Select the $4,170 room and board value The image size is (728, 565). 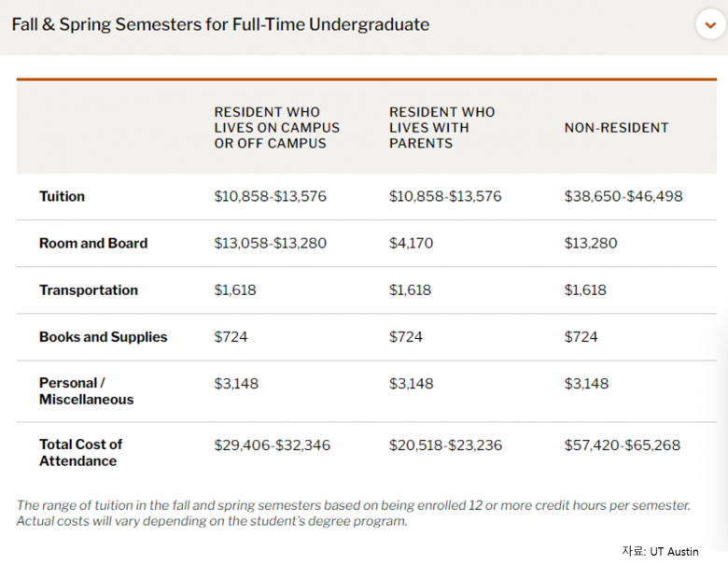click(411, 244)
